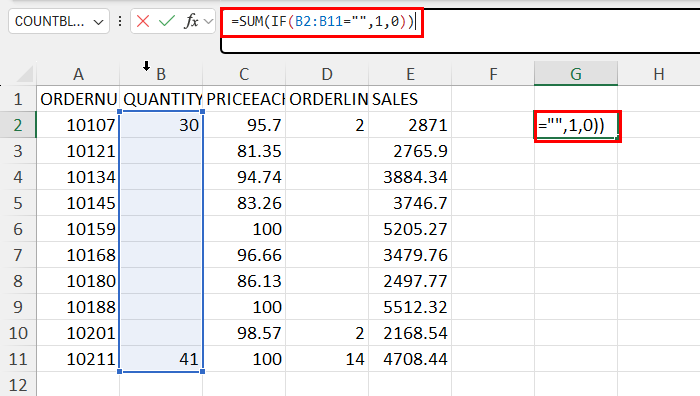This screenshot has width=700, height=396.
Task: Click sales cell showing 5205.27
Action: click(x=410, y=229)
